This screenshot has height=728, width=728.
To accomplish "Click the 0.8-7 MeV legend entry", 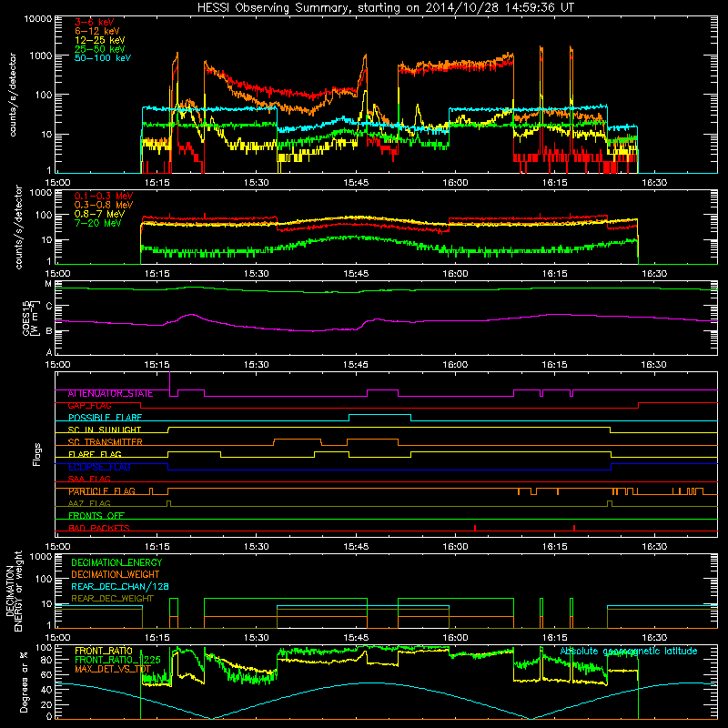I will (x=100, y=214).
